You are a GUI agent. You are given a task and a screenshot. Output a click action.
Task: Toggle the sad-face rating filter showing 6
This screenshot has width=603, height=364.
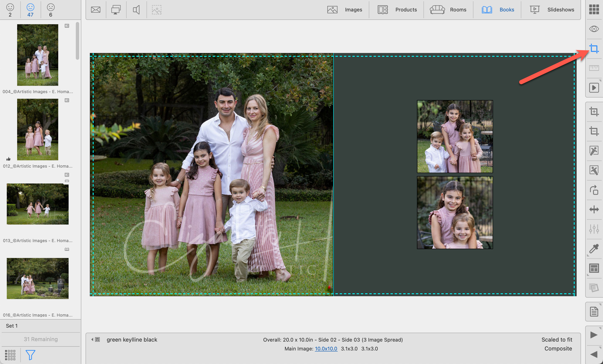pyautogui.click(x=51, y=10)
